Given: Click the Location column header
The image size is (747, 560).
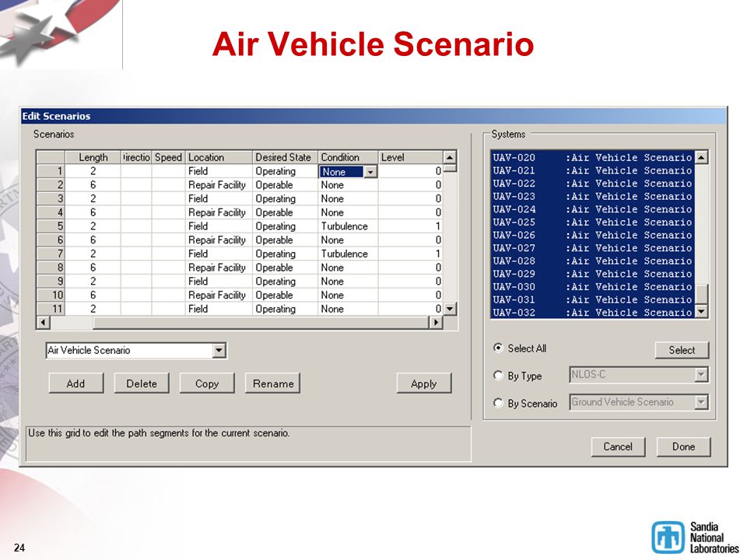Looking at the screenshot, I should pos(219,157).
